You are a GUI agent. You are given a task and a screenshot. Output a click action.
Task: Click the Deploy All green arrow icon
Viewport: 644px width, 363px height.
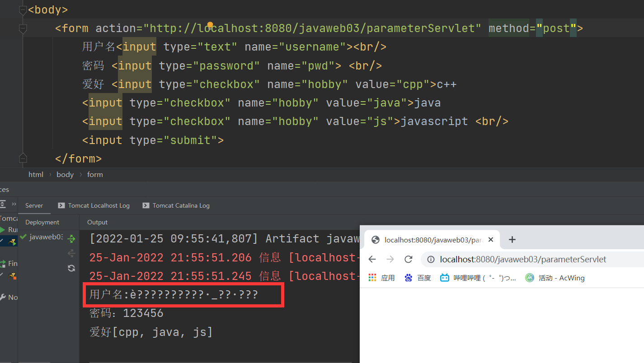71,238
